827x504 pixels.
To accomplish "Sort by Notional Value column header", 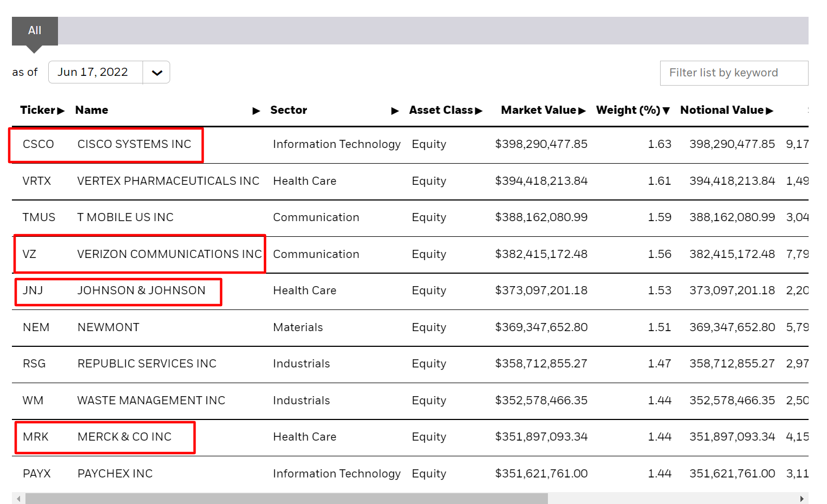I will 727,110.
